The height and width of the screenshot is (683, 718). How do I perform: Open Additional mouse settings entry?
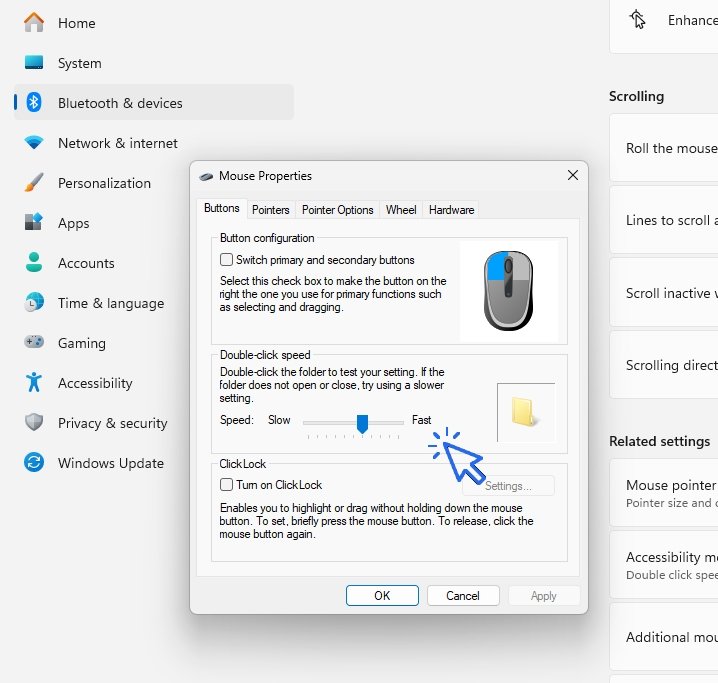[x=664, y=637]
